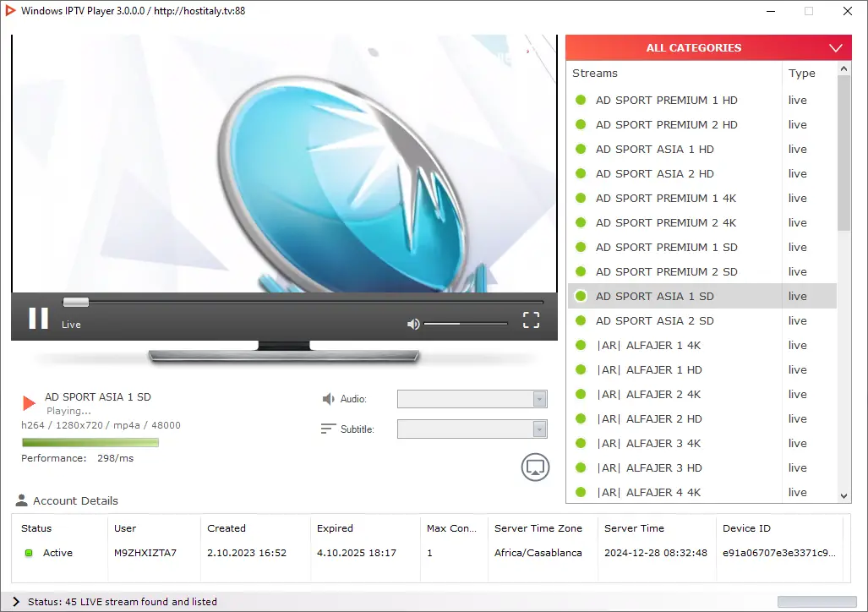The width and height of the screenshot is (868, 612).
Task: Click the green Active status indicator
Action: click(29, 553)
